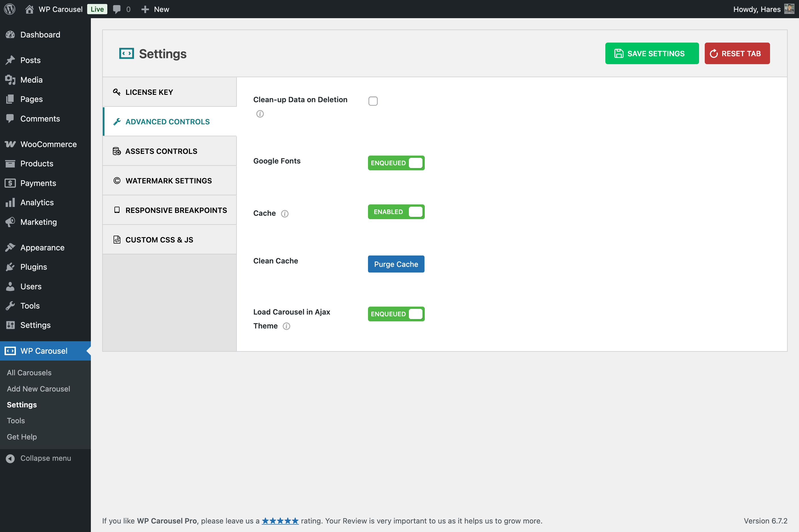
Task: Select the Advanced Controls tab
Action: tap(170, 122)
